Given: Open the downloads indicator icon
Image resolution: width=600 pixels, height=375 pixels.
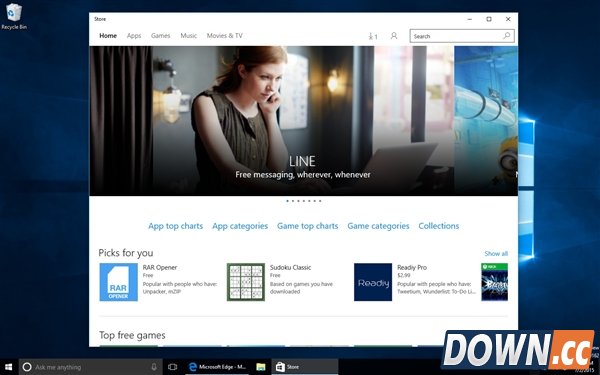Looking at the screenshot, I should click(x=373, y=36).
